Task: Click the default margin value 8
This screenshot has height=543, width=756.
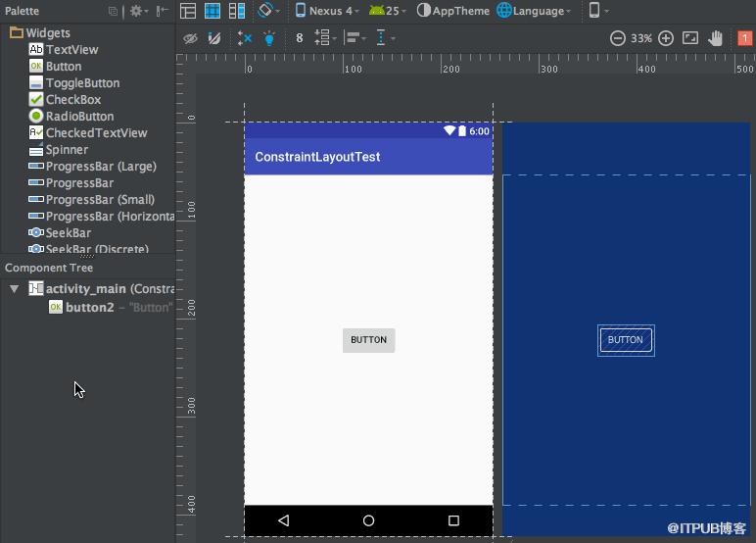Action: 300,38
